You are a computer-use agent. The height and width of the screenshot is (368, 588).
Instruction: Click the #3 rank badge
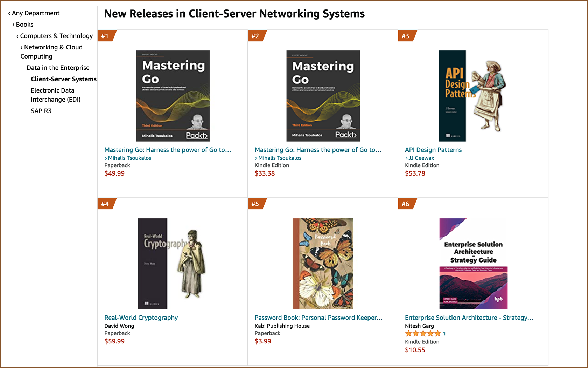[x=407, y=36]
